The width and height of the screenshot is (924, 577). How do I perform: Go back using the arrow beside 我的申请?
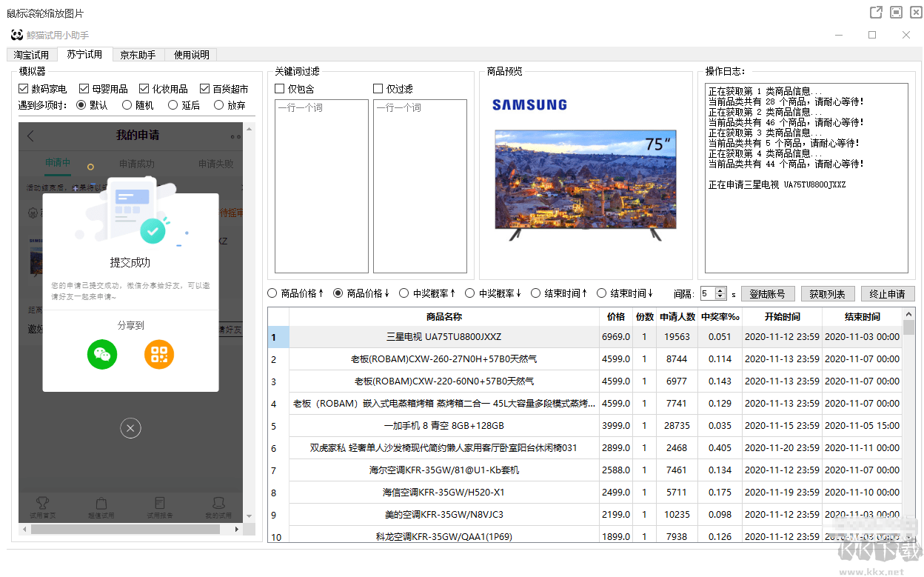[x=30, y=136]
